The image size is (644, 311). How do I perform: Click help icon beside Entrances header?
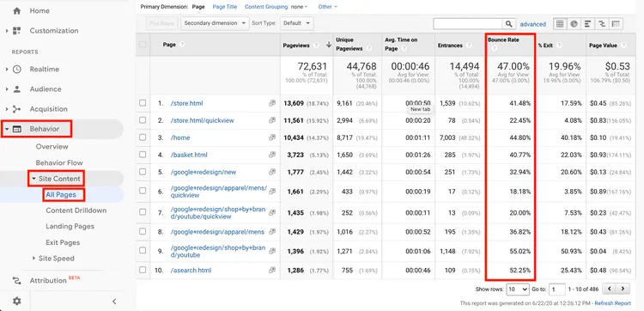tap(468, 46)
